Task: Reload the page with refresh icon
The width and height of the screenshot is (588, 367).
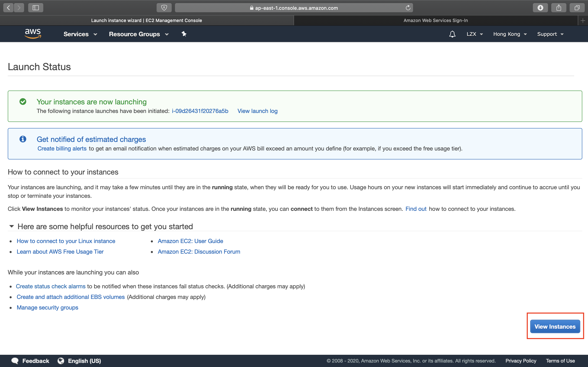Action: (408, 8)
